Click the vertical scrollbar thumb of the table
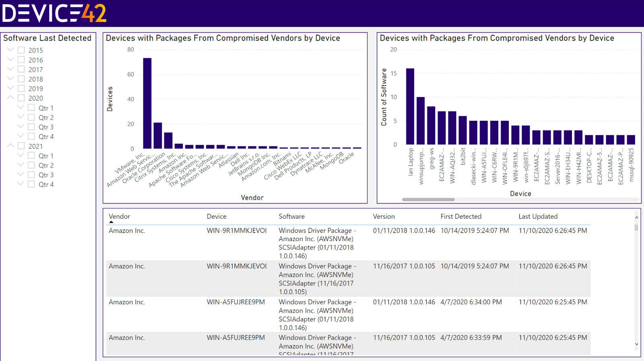 (x=636, y=227)
